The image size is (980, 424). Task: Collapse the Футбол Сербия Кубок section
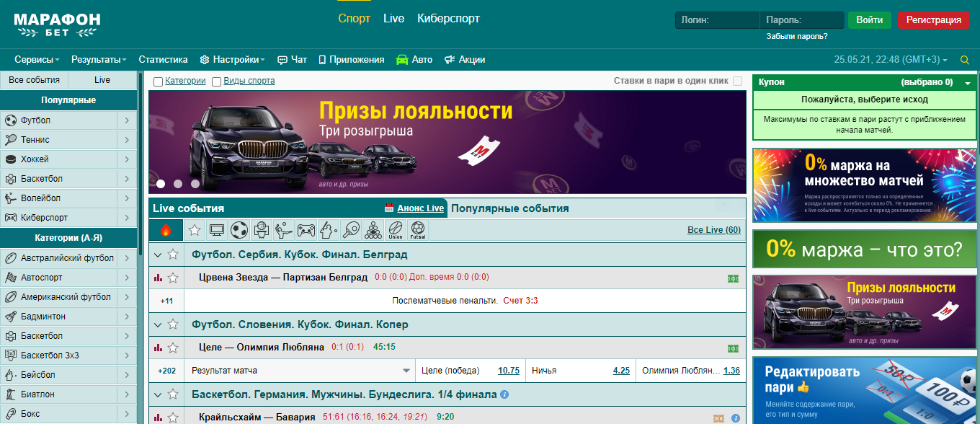coord(158,255)
